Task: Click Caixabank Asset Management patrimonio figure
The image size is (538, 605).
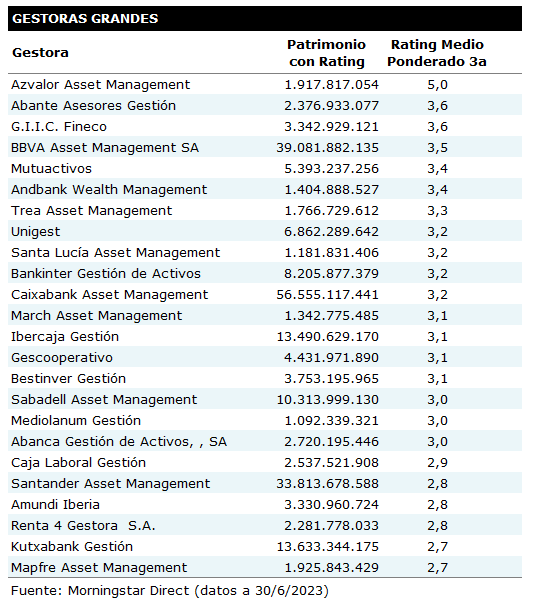Action: point(327,295)
